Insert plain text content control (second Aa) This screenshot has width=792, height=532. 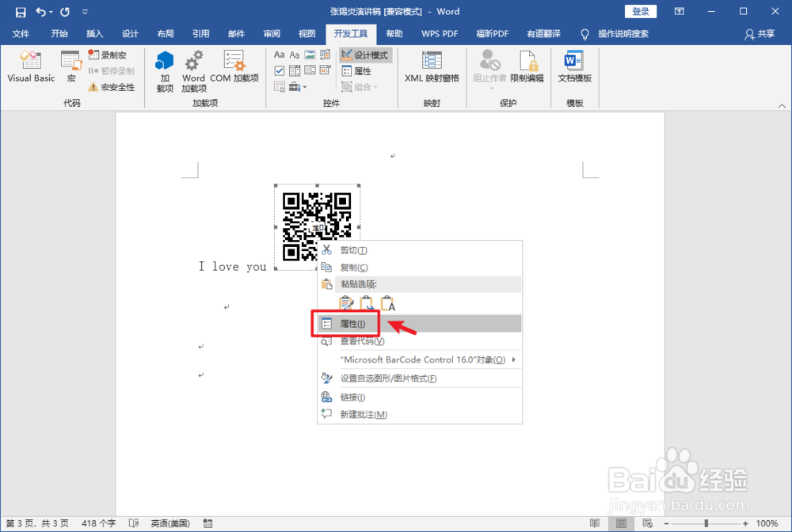295,55
